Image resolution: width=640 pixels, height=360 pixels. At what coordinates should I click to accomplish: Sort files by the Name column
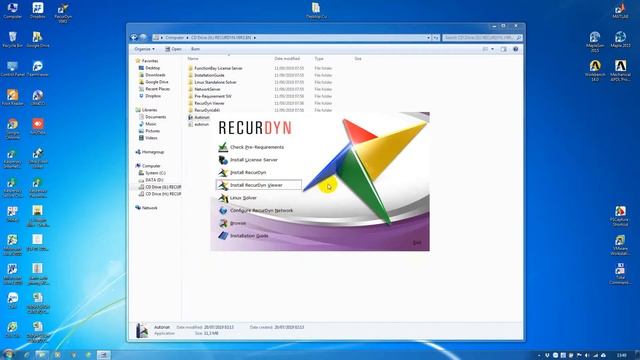[x=193, y=59]
